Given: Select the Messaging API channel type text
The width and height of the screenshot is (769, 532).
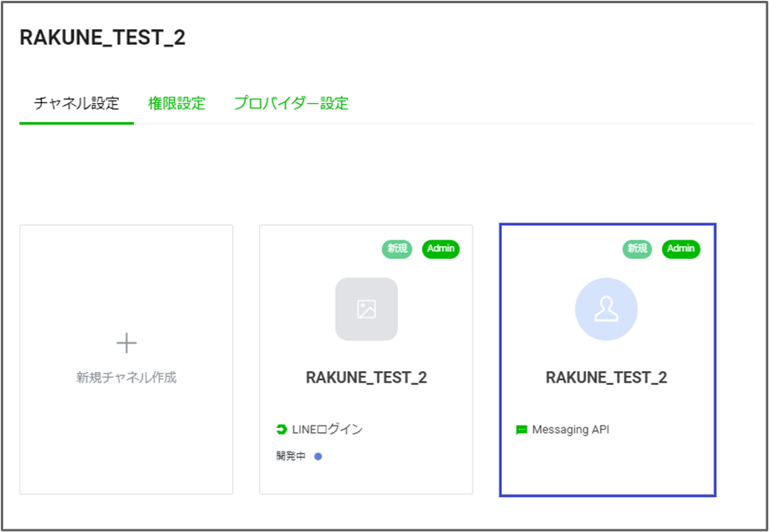Looking at the screenshot, I should (571, 430).
